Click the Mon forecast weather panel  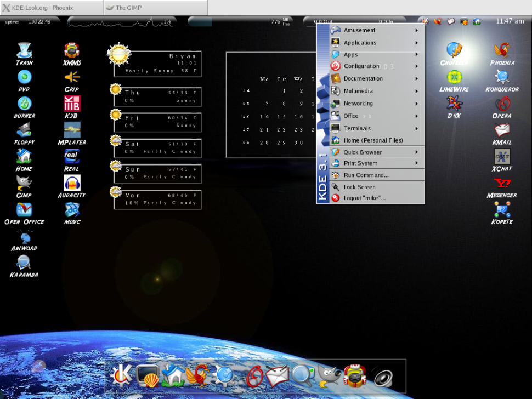coord(158,200)
